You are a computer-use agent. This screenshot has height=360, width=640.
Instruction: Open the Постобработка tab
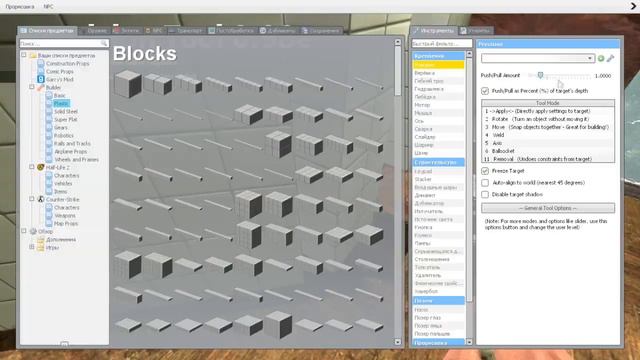coord(231,31)
